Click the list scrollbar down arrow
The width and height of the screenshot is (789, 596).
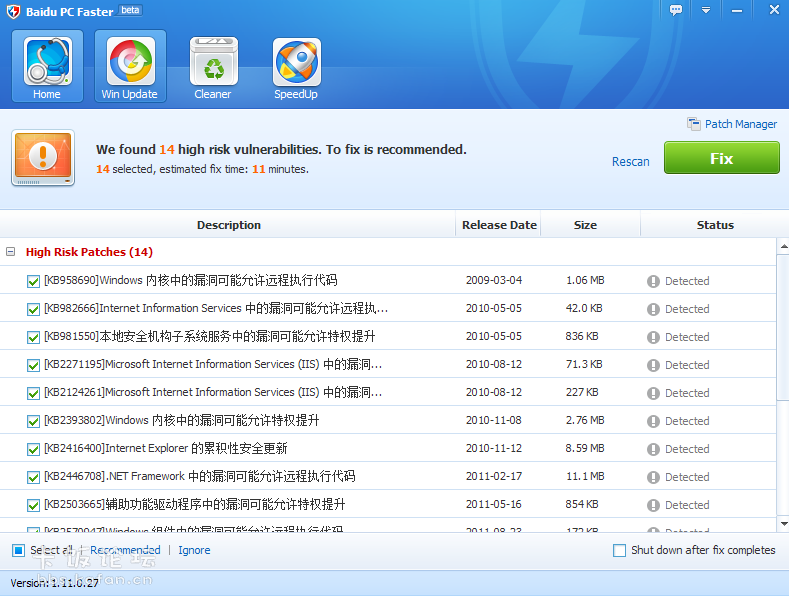click(783, 524)
